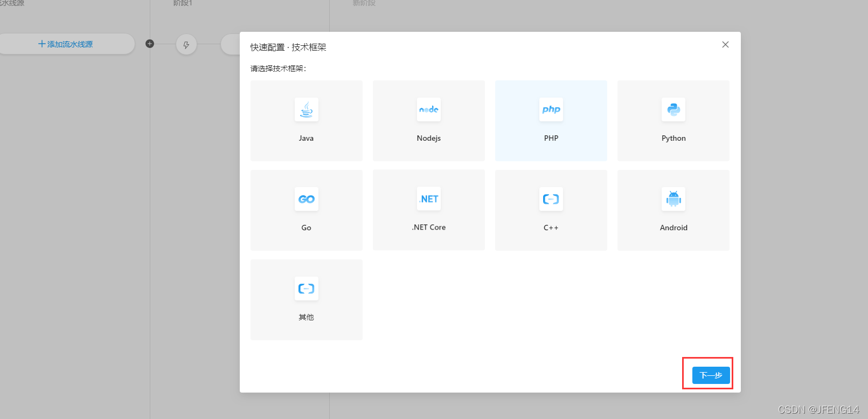This screenshot has height=419, width=868.
Task: Select the Python snake logo icon
Action: click(x=673, y=109)
